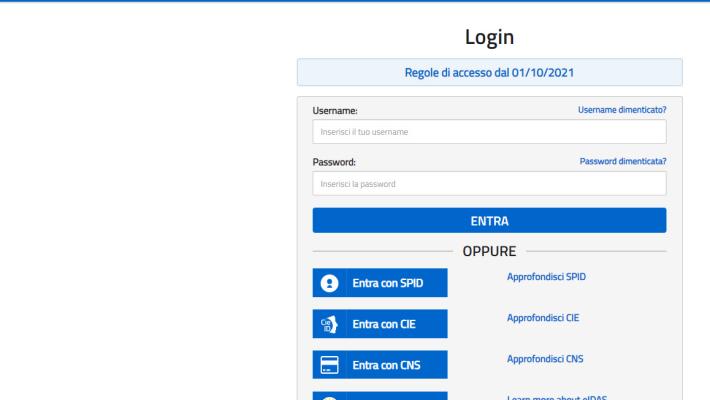The image size is (710, 400).
Task: Click the partially visible eIDAS icon
Action: coord(329,396)
